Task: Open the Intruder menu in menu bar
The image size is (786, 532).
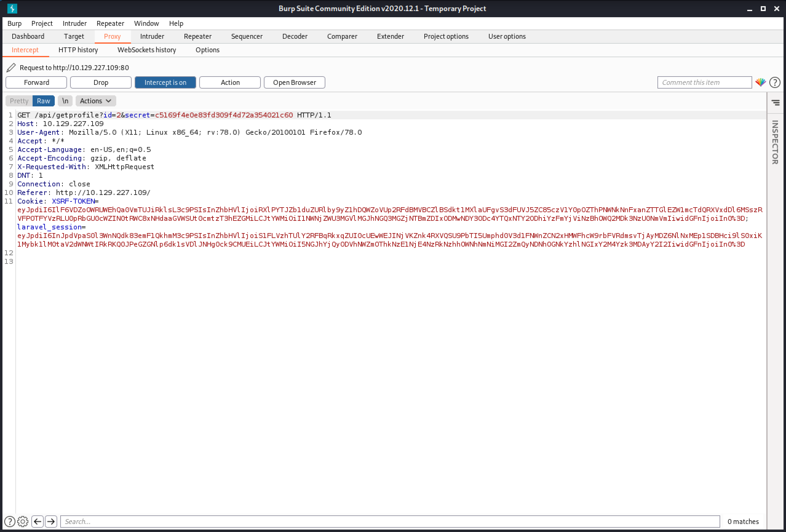Action: pyautogui.click(x=75, y=23)
